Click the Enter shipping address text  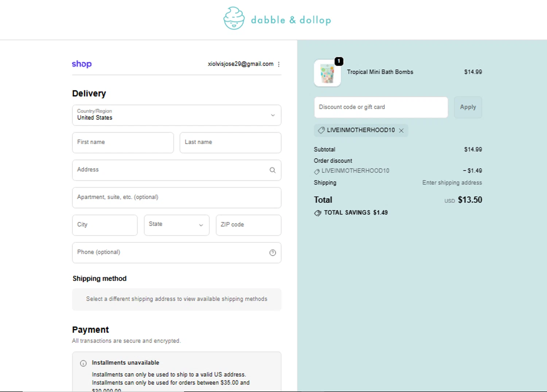(x=452, y=183)
